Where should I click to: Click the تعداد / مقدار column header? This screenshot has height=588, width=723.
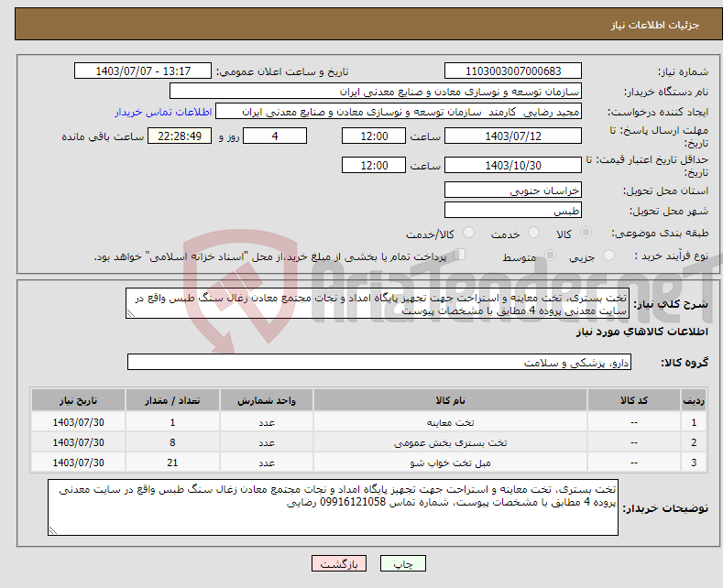172,400
